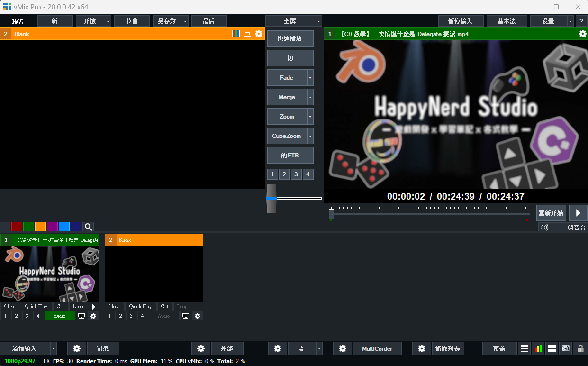Expand the 开放 dropdown arrow
The width and height of the screenshot is (588, 366).
[x=108, y=21]
